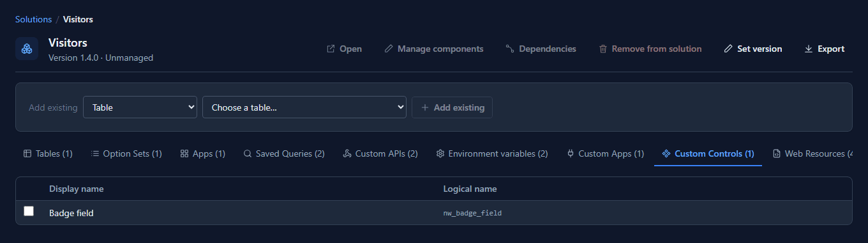The width and height of the screenshot is (868, 243).
Task: Switch to the Apps (1) tab
Action: [x=203, y=153]
